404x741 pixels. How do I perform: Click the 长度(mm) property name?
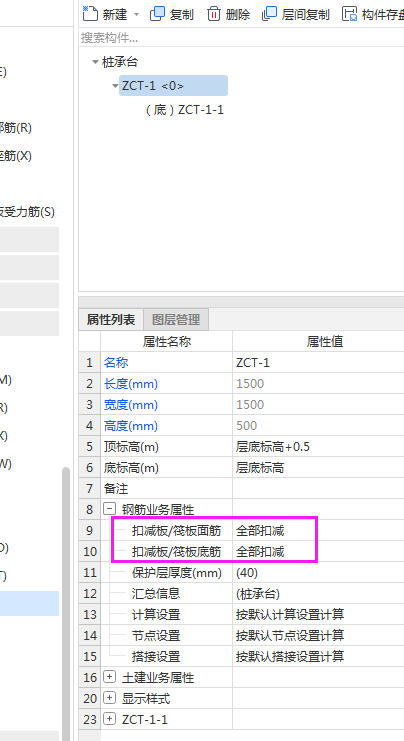tap(131, 384)
